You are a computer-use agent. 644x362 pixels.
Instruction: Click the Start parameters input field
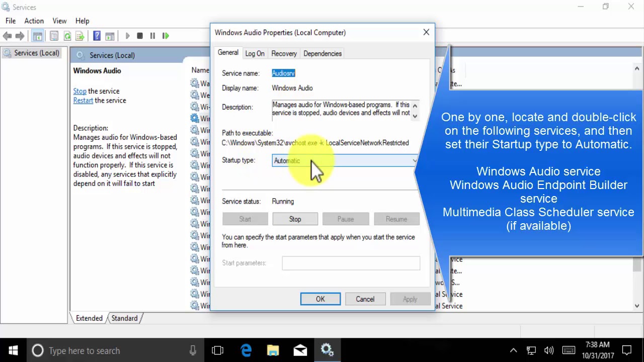pyautogui.click(x=351, y=263)
